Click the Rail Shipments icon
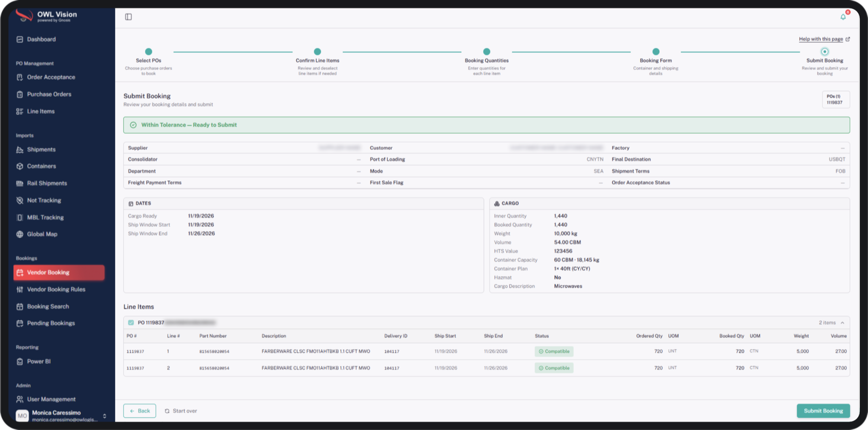Viewport: 868px width, 430px height. tap(20, 183)
